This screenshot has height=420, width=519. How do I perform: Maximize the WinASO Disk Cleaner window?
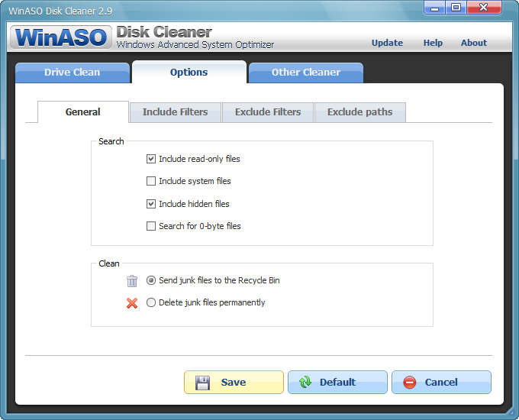click(x=456, y=8)
